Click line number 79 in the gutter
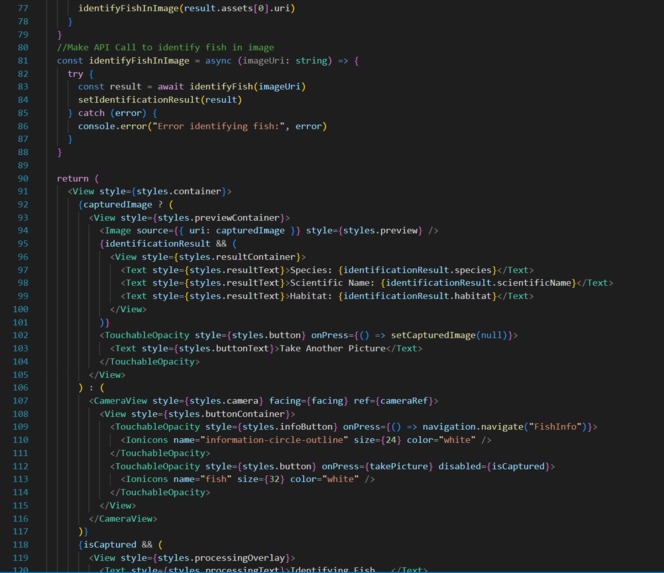 coord(23,34)
